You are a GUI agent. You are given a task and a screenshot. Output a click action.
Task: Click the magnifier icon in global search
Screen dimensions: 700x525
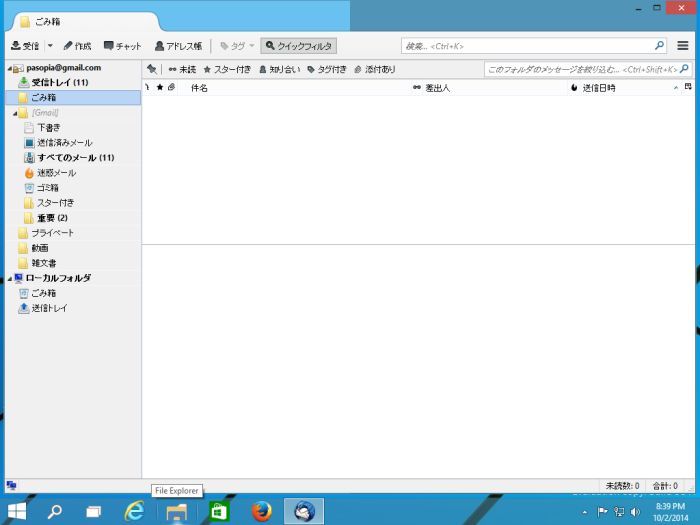coord(659,45)
